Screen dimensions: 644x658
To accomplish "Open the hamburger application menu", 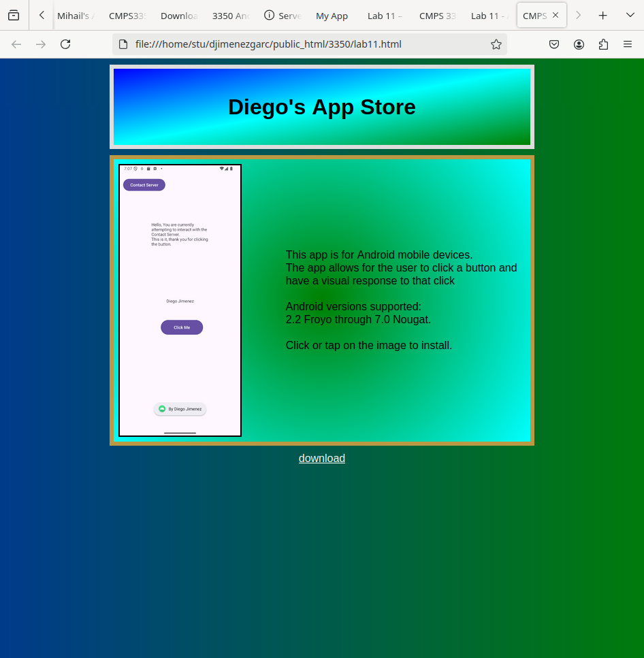I will point(628,44).
